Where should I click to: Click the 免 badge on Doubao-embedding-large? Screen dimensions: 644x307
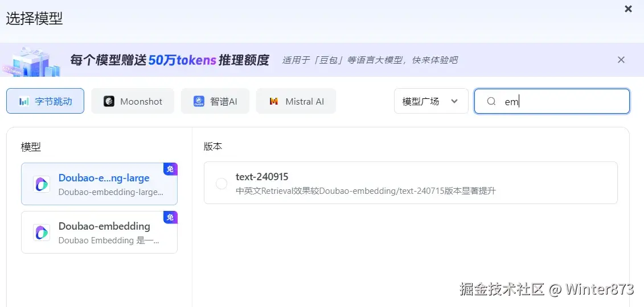pyautogui.click(x=170, y=169)
